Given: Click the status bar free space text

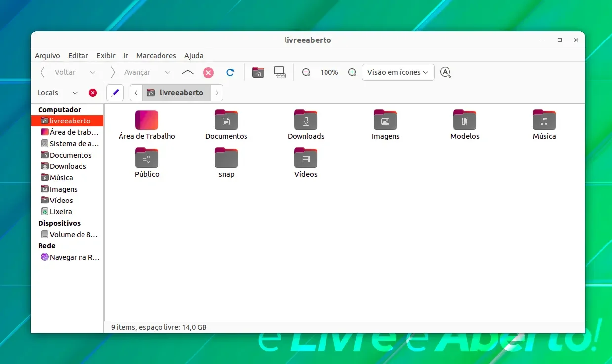Looking at the screenshot, I should [159, 327].
